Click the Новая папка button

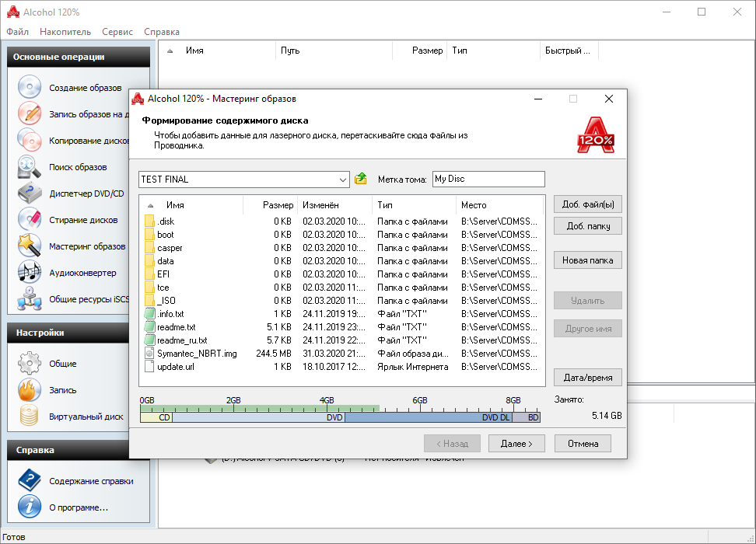pos(588,260)
